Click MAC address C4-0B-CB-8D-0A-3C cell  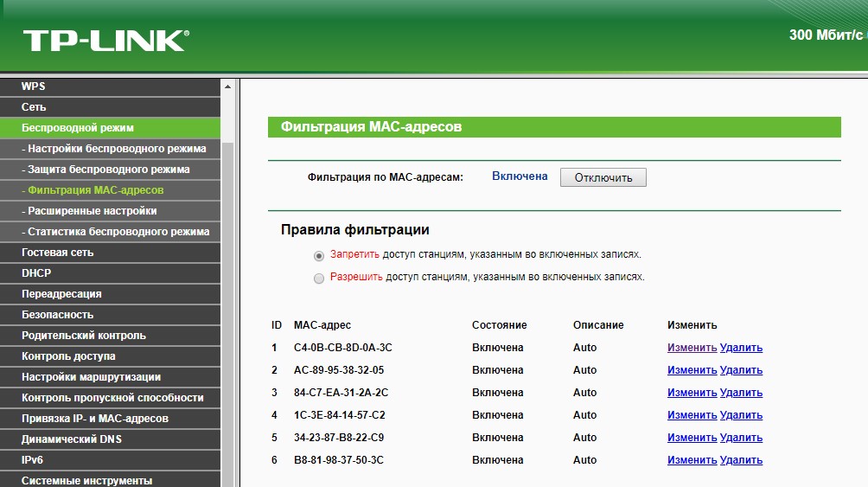point(342,348)
